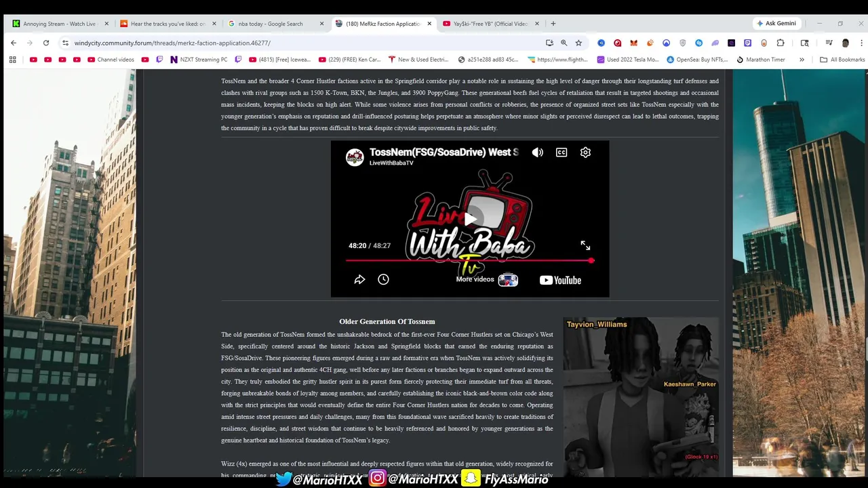The image size is (868, 488).
Task: Open the All Bookmarks folder
Action: [x=842, y=60]
